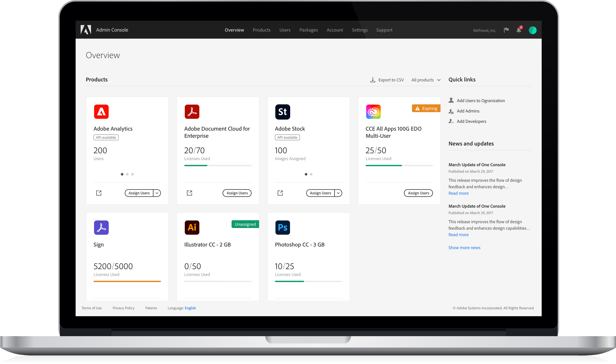Click the Adobe Analytics product icon
This screenshot has width=616, height=364.
[x=101, y=112]
